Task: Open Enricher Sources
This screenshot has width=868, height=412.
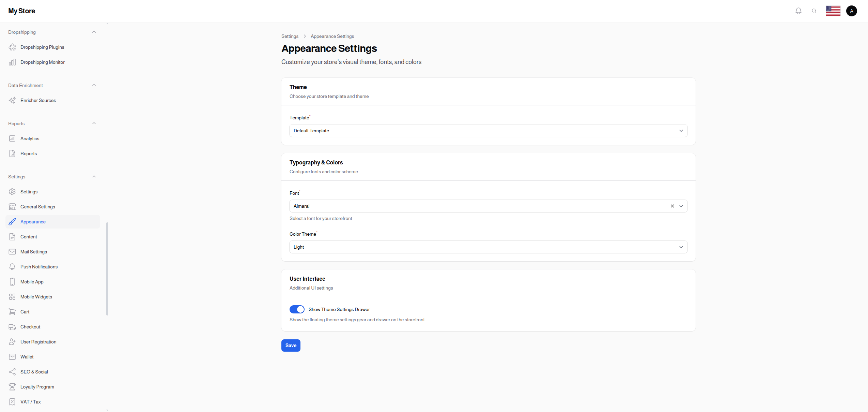Action: (38, 100)
